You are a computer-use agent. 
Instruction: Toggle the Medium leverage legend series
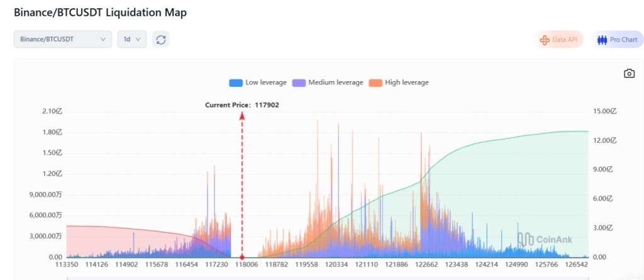[x=328, y=82]
